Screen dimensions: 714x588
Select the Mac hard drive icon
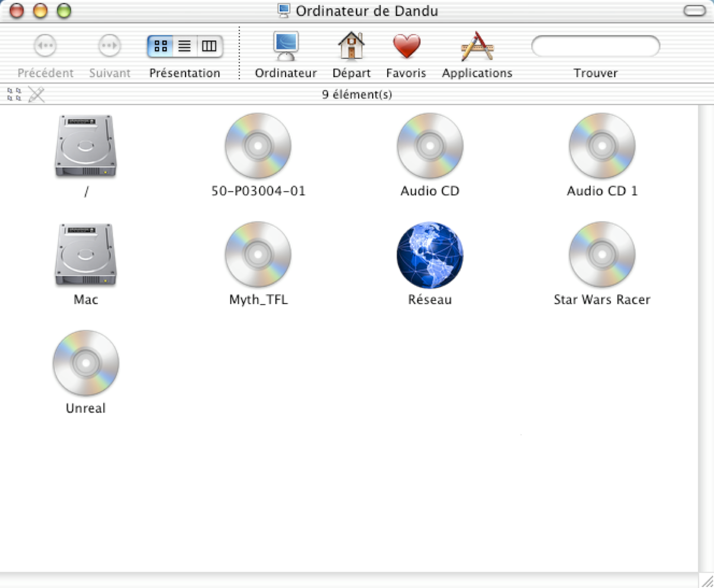click(86, 255)
